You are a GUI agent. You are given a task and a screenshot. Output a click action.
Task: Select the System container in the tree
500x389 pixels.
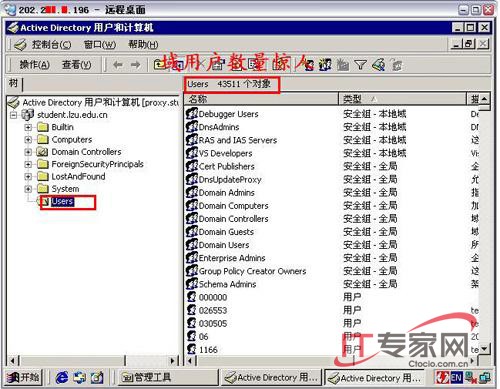[65, 189]
